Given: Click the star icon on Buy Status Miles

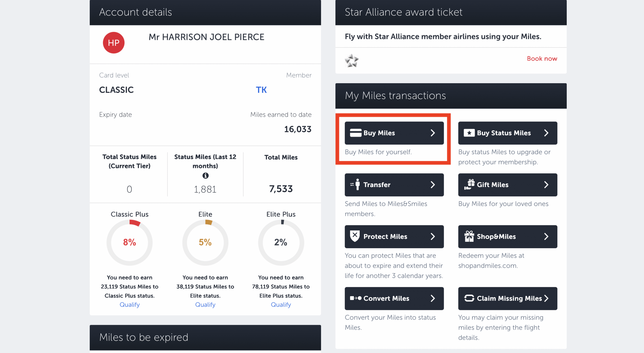Looking at the screenshot, I should tap(469, 133).
